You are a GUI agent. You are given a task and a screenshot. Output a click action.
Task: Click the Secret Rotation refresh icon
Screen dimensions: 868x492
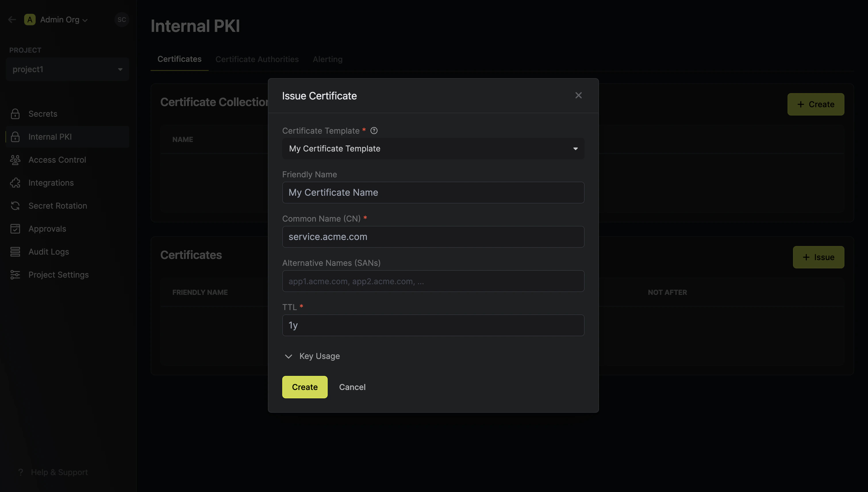tap(15, 206)
